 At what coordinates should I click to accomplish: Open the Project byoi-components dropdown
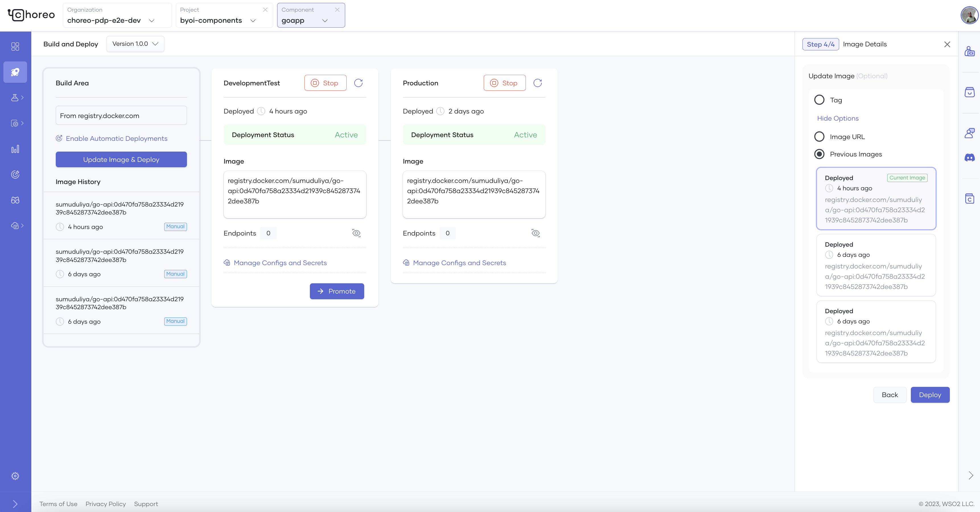[224, 15]
